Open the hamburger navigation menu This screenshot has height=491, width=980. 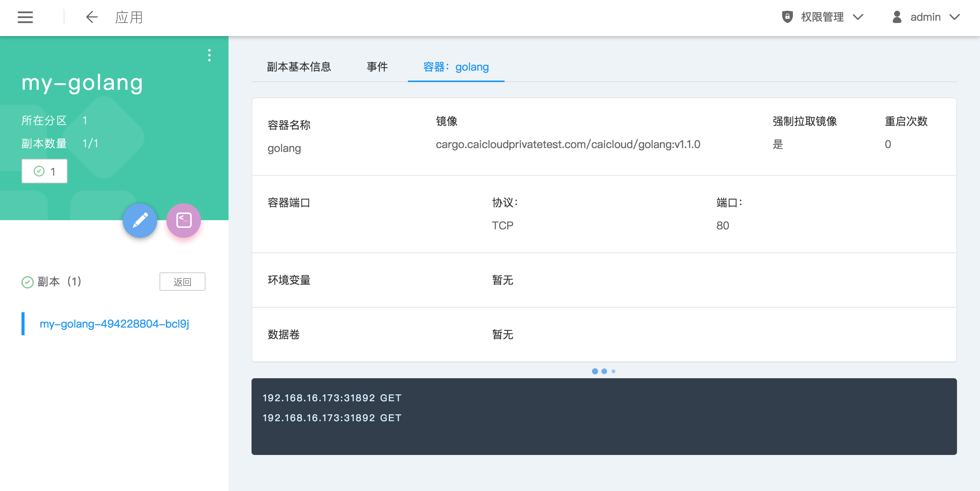pyautogui.click(x=25, y=17)
